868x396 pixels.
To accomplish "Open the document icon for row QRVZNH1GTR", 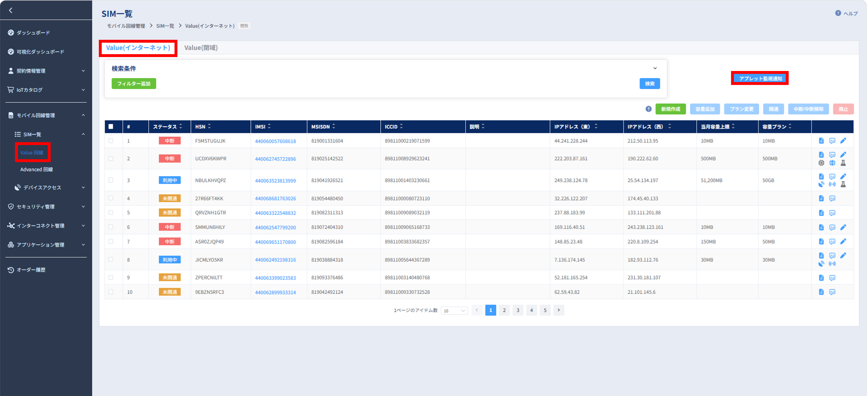I will click(x=821, y=213).
